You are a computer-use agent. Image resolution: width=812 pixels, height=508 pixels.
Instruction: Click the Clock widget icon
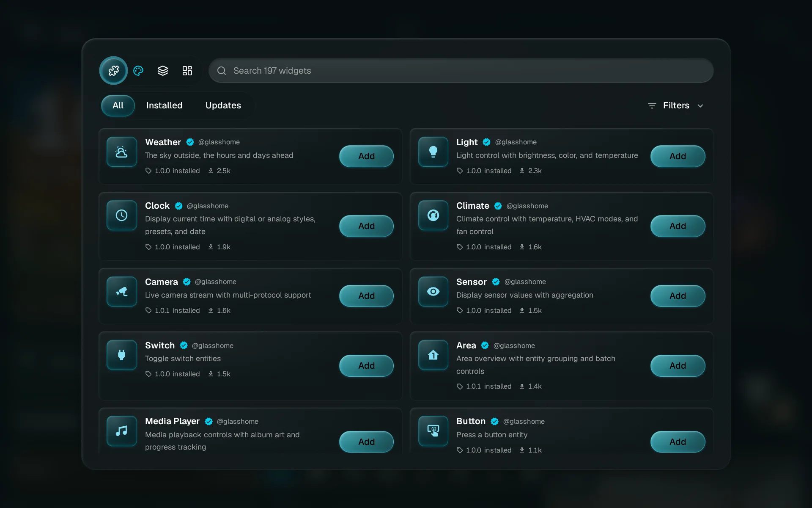tap(122, 215)
